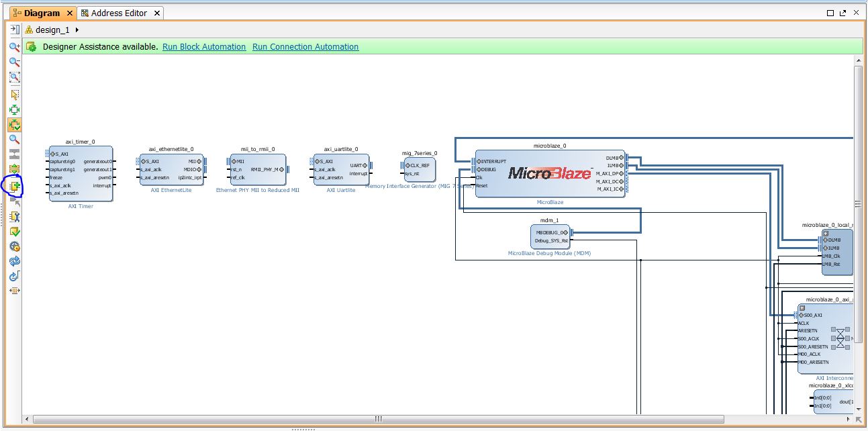Viewport: 868px width, 431px height.
Task: Click the bottom double-arrow toolbar icon
Action: 14,291
